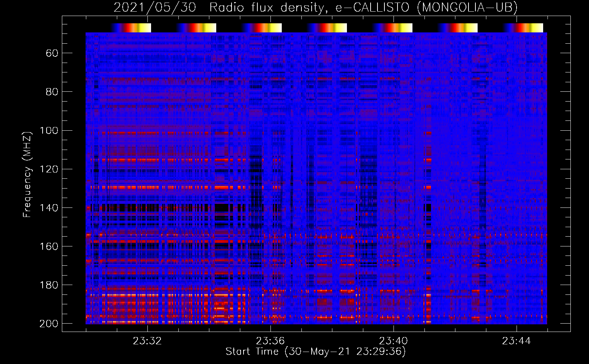589x364 pixels.
Task: Click the 23:32 time tick label
Action: pos(147,341)
